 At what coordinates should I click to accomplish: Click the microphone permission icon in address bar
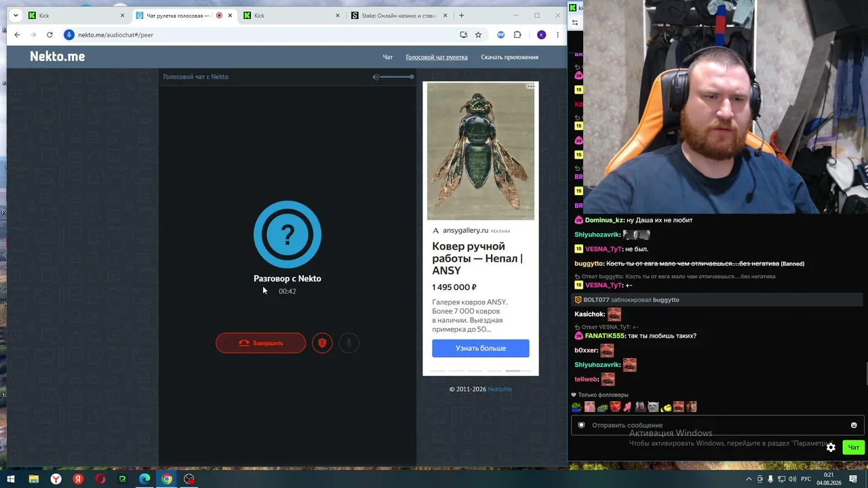[x=68, y=35]
